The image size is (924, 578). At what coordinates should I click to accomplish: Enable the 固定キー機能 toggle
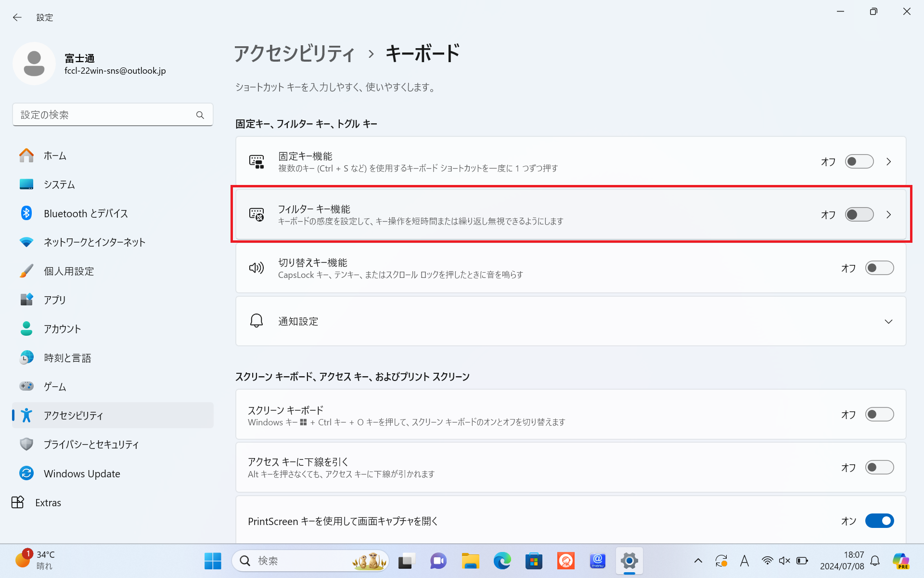(x=859, y=161)
